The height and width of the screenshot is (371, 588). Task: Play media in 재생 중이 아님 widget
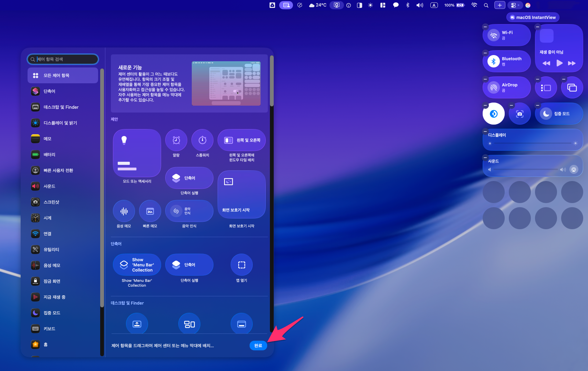(x=559, y=63)
